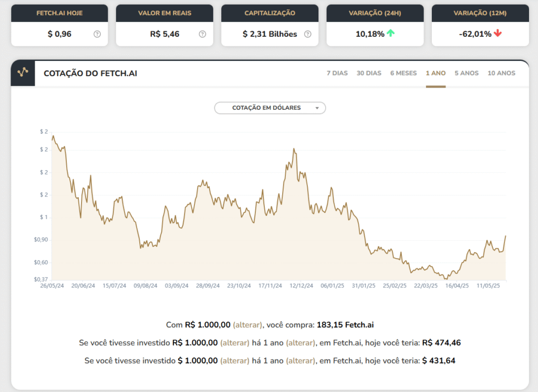The image size is (538, 392).
Task: Click the dropdown chevron on Cotação em Dólares
Action: 317,108
